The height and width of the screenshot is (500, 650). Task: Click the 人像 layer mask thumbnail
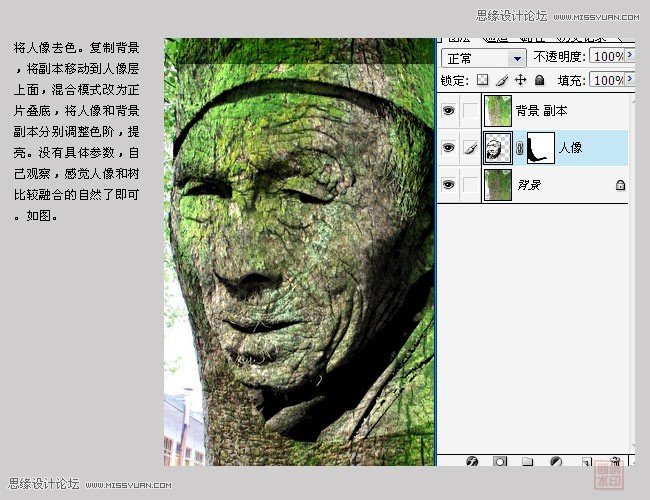(x=540, y=147)
